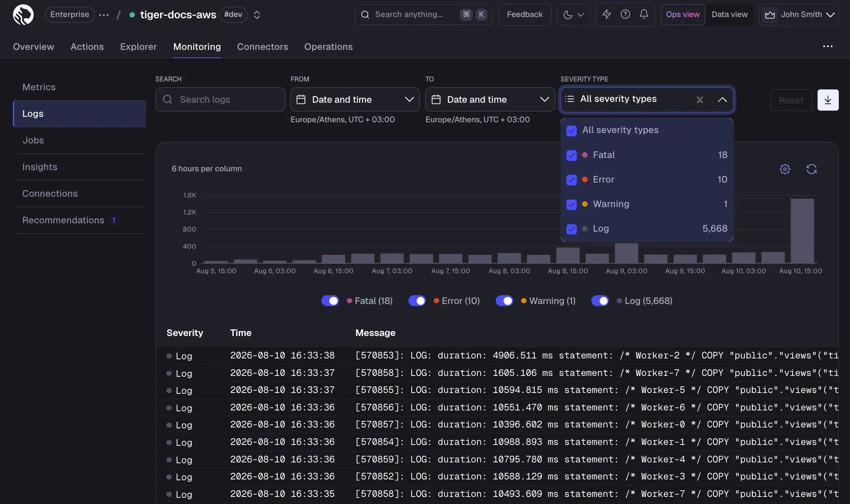Uncheck the Log severity checkbox

tap(572, 229)
